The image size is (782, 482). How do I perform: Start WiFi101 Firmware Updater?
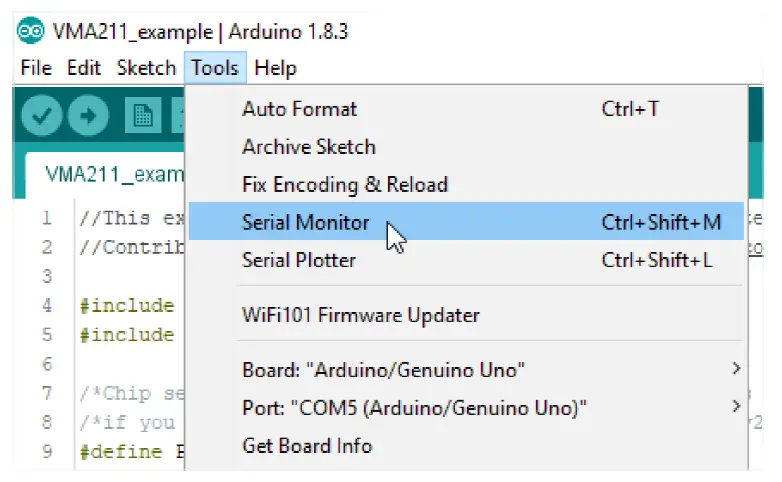click(x=360, y=315)
